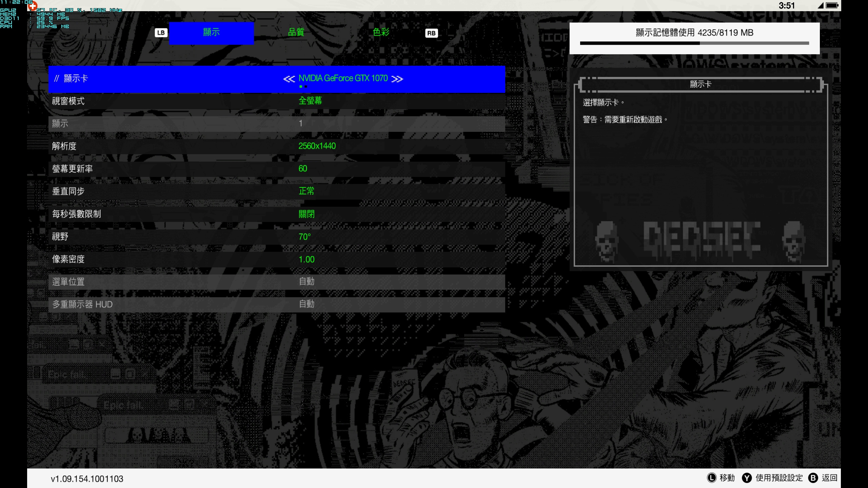
Task: Toggle 每秒張數限制 from 關閉
Action: (277, 214)
